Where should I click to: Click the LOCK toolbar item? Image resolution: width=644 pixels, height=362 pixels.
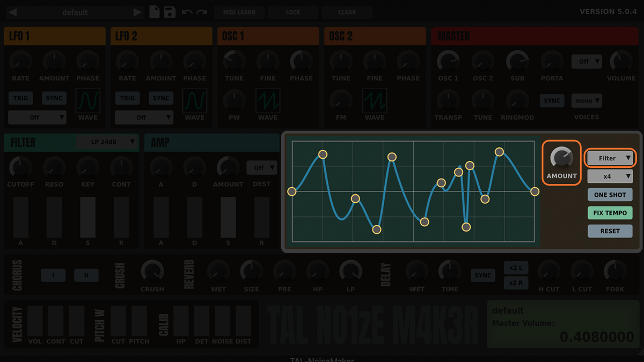tap(293, 12)
